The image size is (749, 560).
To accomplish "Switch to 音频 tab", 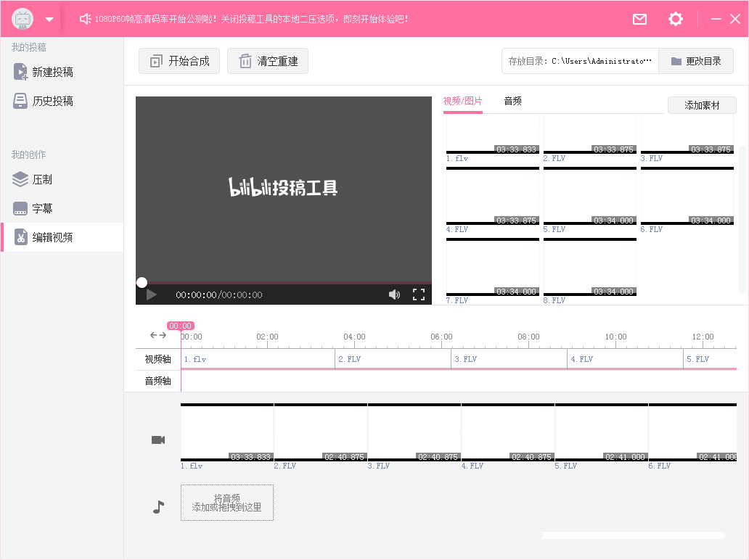I will pos(512,102).
